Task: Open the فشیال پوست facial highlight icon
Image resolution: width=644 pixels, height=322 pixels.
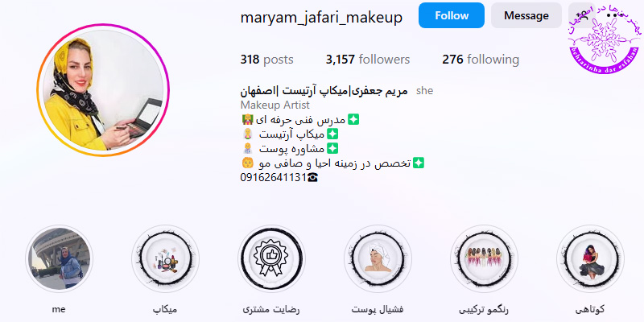Action: click(378, 258)
